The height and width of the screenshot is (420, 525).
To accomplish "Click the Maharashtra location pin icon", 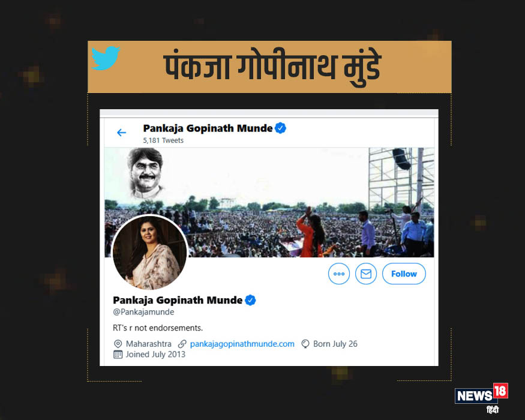I will coord(118,344).
